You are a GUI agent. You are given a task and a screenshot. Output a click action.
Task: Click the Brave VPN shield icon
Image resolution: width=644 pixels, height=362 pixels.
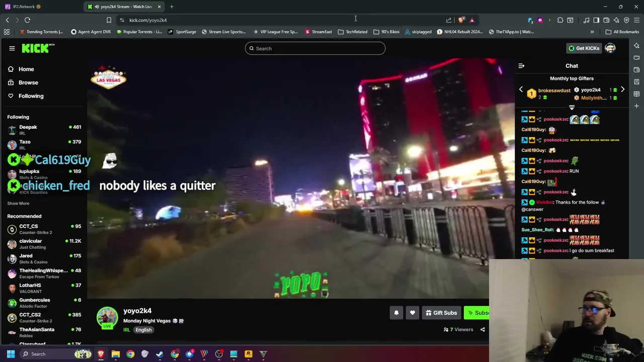point(626,20)
